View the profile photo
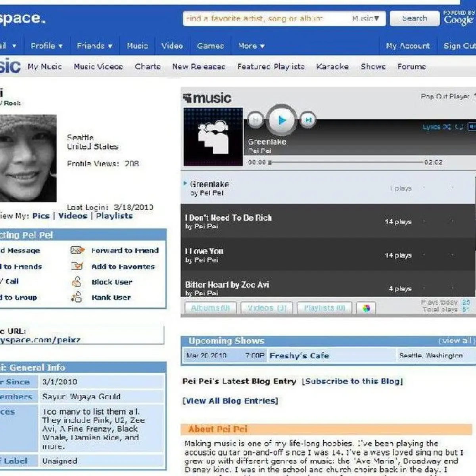Image resolution: width=476 pixels, height=476 pixels. 28,158
